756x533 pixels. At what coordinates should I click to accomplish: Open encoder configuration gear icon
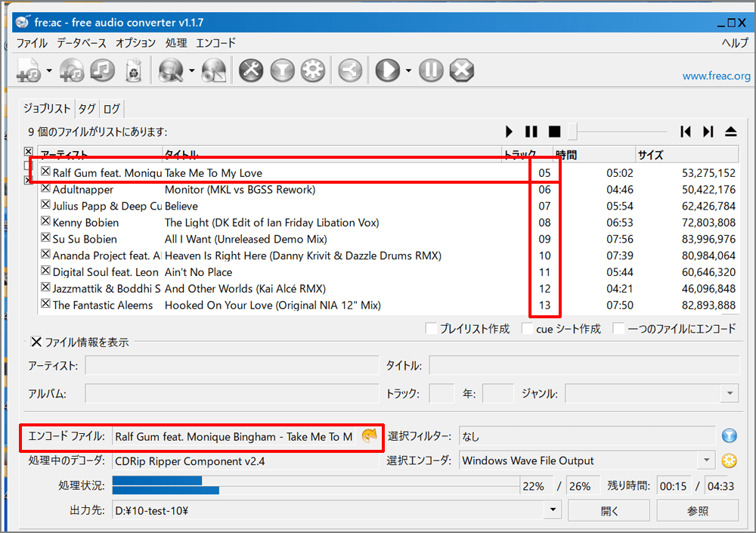tap(313, 70)
